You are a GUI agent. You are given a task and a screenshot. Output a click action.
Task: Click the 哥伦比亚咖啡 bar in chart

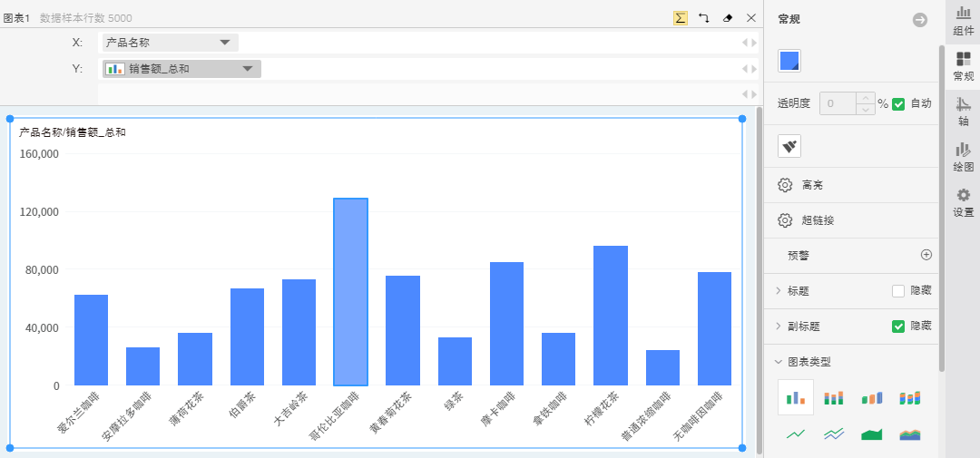(350, 291)
